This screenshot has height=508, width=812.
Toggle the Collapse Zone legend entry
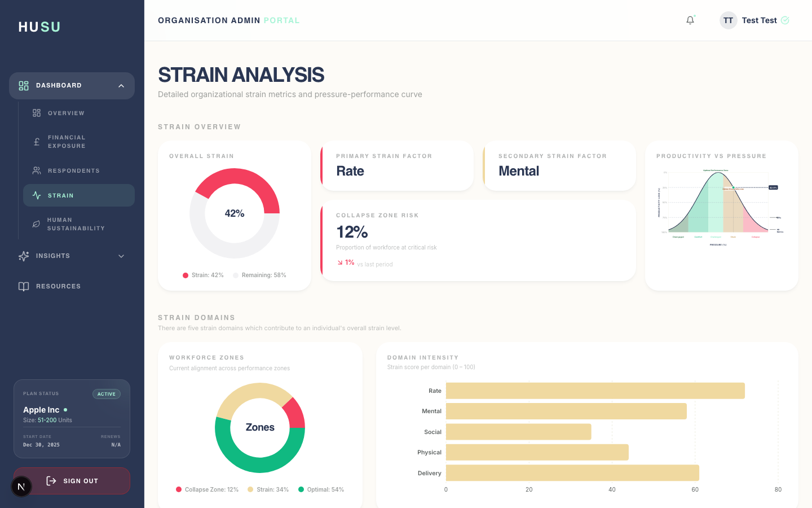click(207, 489)
